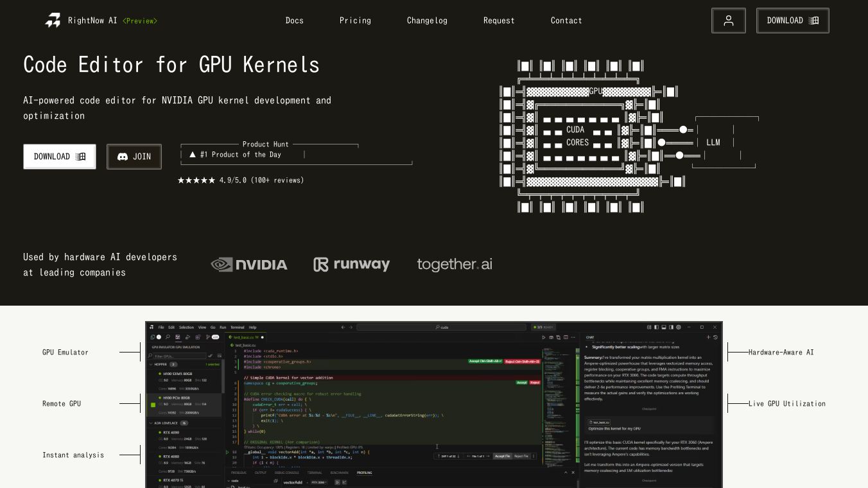The width and height of the screenshot is (868, 488).
Task: Switch to the PROBLEMS panel tab
Action: tap(238, 473)
